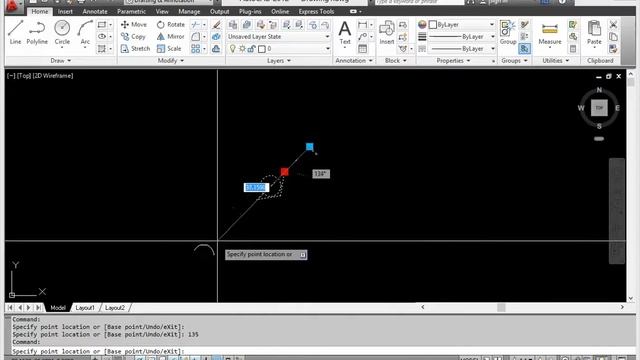The width and height of the screenshot is (640, 360).
Task: Click the Hatch tool icon in Draw panel
Action: click(x=102, y=49)
